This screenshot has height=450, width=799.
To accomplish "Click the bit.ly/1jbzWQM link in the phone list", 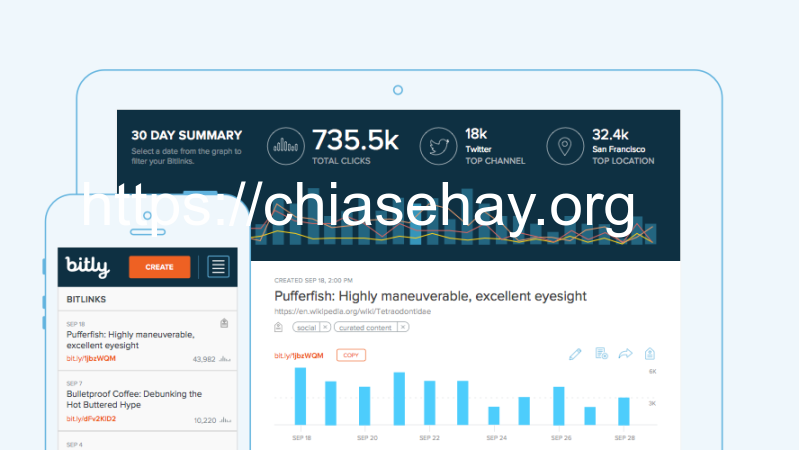I will (91, 358).
